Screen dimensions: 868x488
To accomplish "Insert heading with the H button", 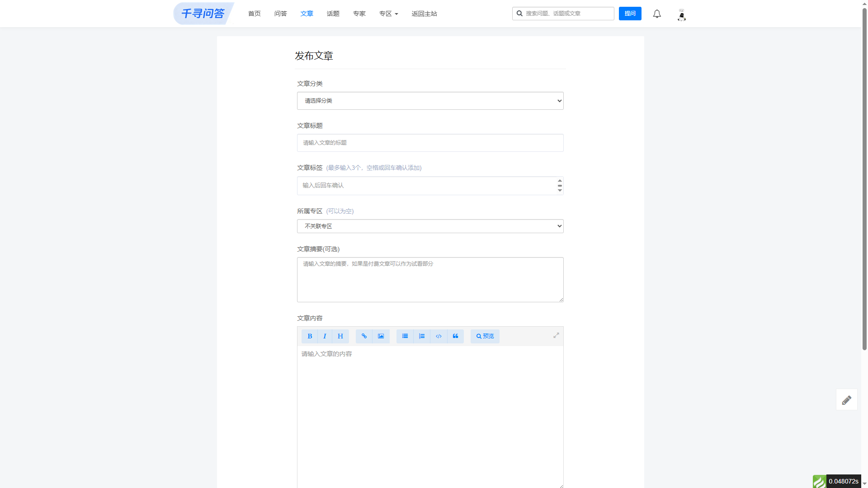I will [340, 336].
